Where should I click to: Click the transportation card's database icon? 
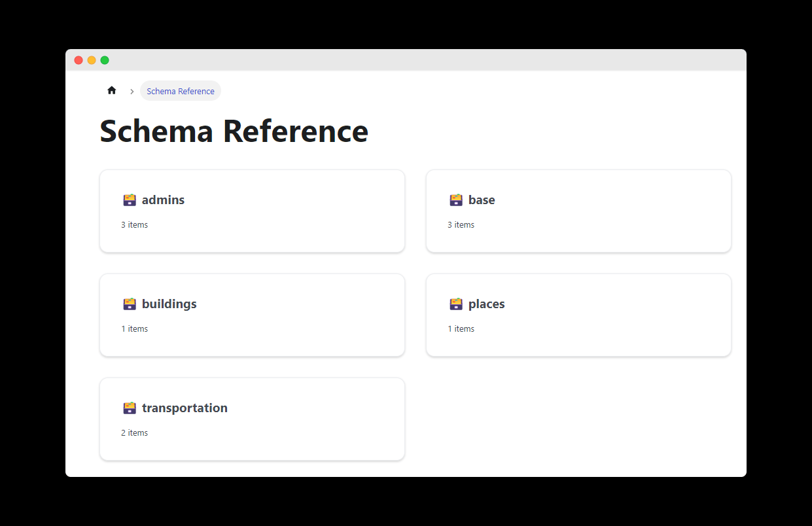[x=129, y=408]
